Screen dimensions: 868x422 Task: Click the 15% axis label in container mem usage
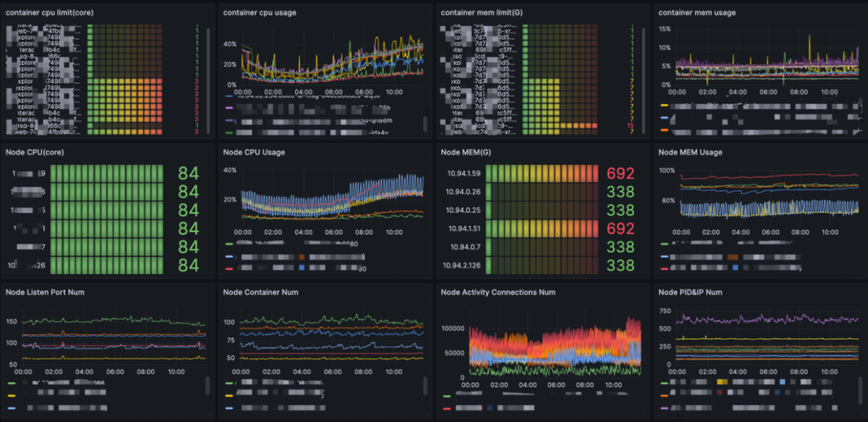(665, 29)
